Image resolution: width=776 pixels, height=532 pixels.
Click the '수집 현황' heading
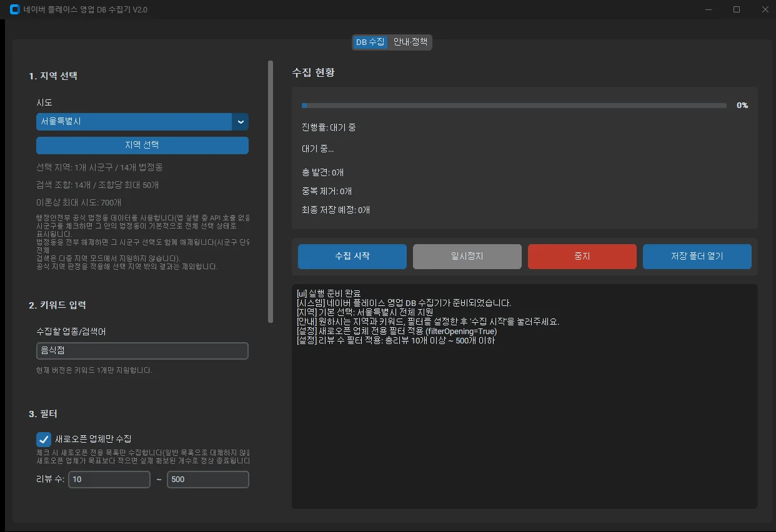tap(314, 72)
